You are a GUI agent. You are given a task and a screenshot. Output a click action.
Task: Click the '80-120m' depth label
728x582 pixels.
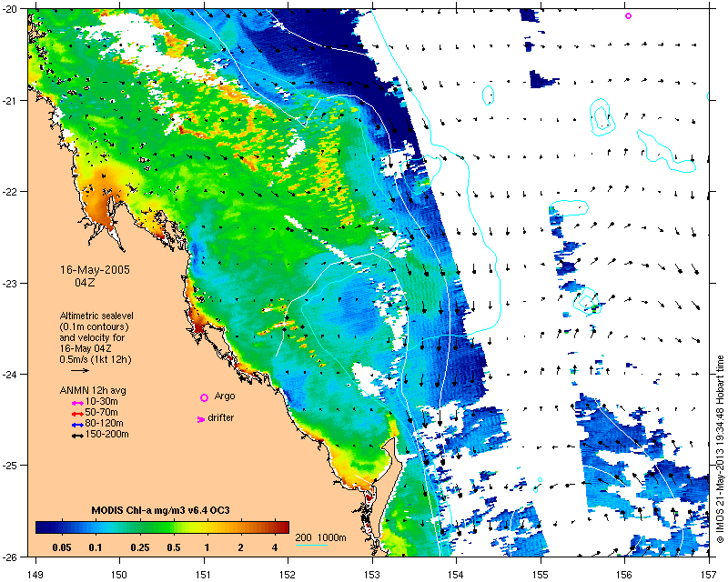[104, 423]
